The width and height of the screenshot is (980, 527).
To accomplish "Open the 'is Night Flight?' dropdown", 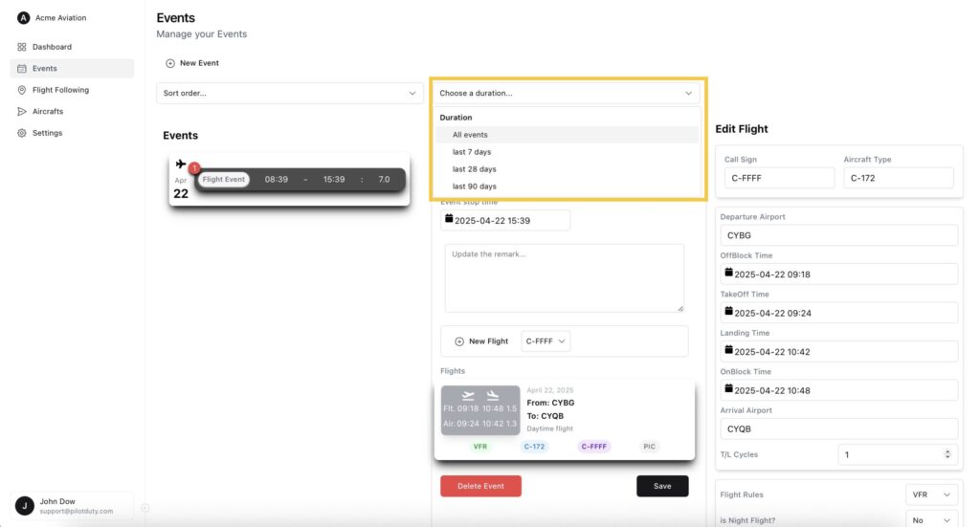I will (x=932, y=520).
